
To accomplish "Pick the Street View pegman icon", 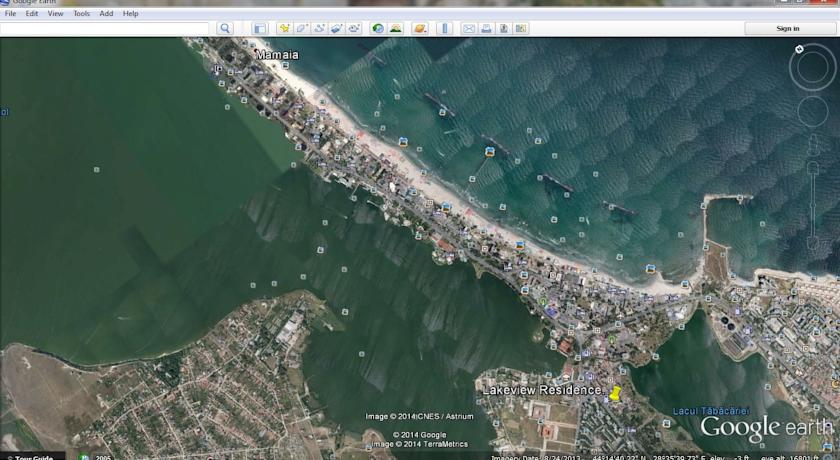I will 813,145.
